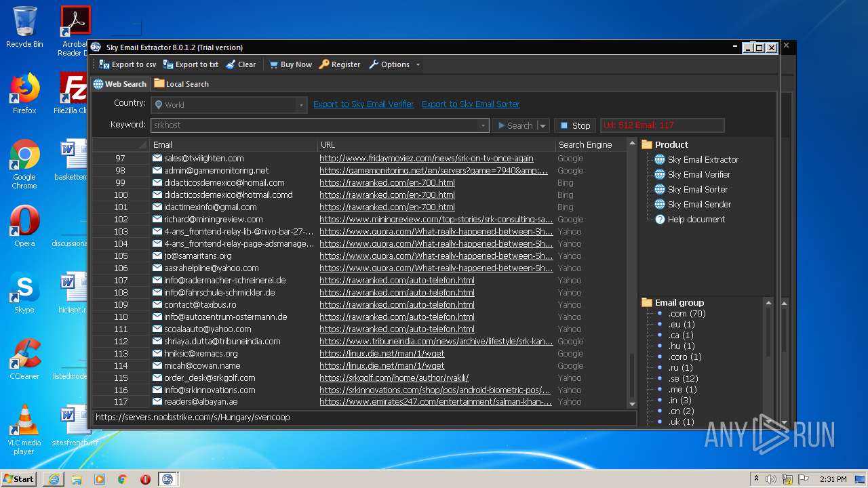Click row number 110 cell
868x488 pixels.
(121, 317)
